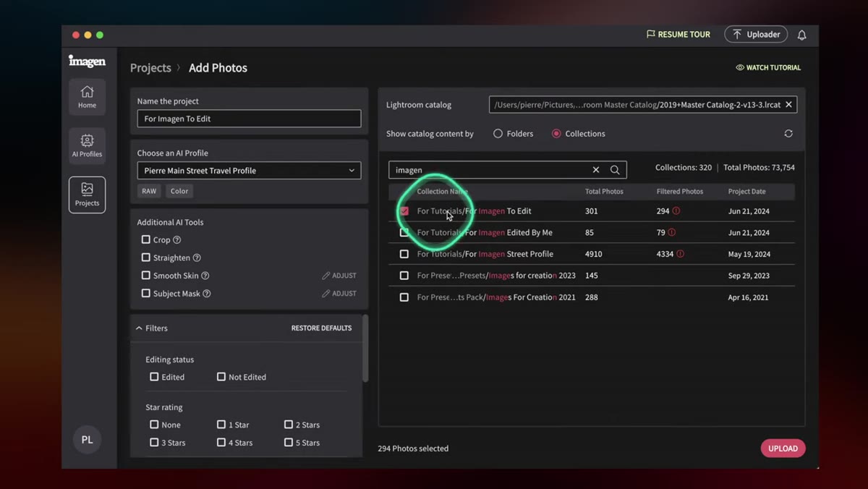Open the Uploader
Viewport: 868px width, 489px height.
coord(756,35)
